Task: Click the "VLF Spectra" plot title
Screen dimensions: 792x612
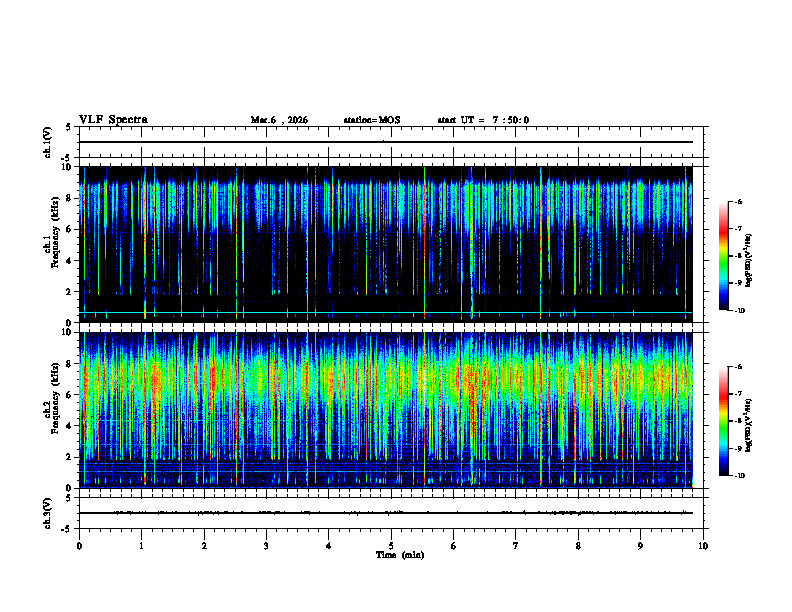Action: point(113,120)
